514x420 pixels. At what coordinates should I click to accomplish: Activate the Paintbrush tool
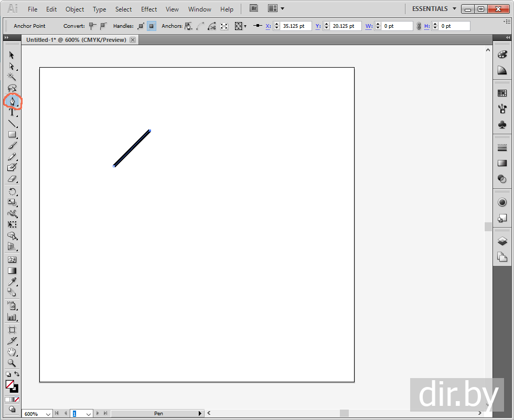tap(12, 146)
